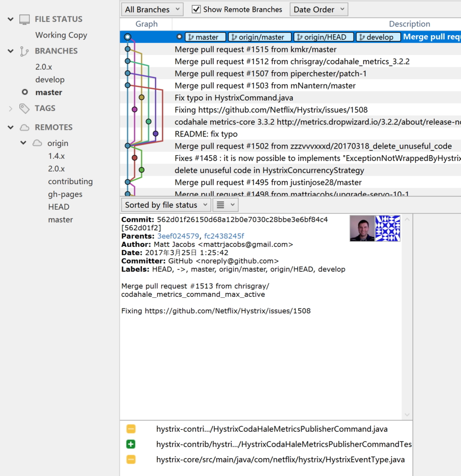Click the Remotes cloud icon

(24, 127)
